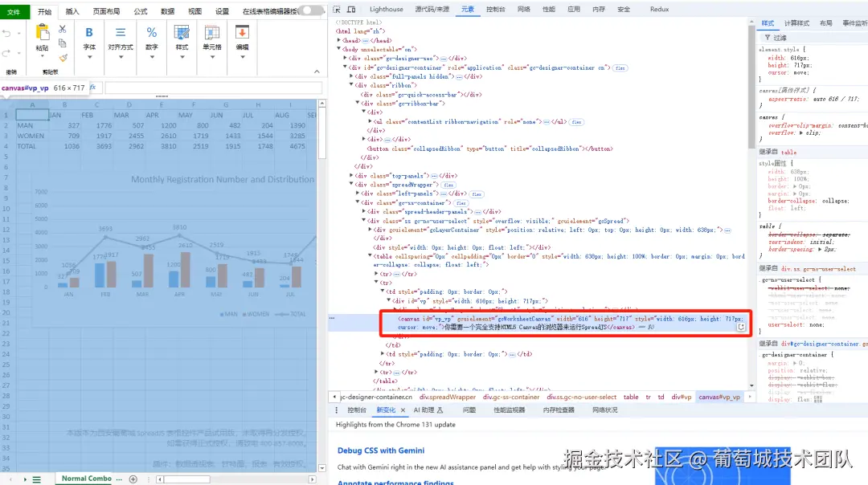Click the Copy icon in clipboard group
868x485 pixels.
[62, 43]
